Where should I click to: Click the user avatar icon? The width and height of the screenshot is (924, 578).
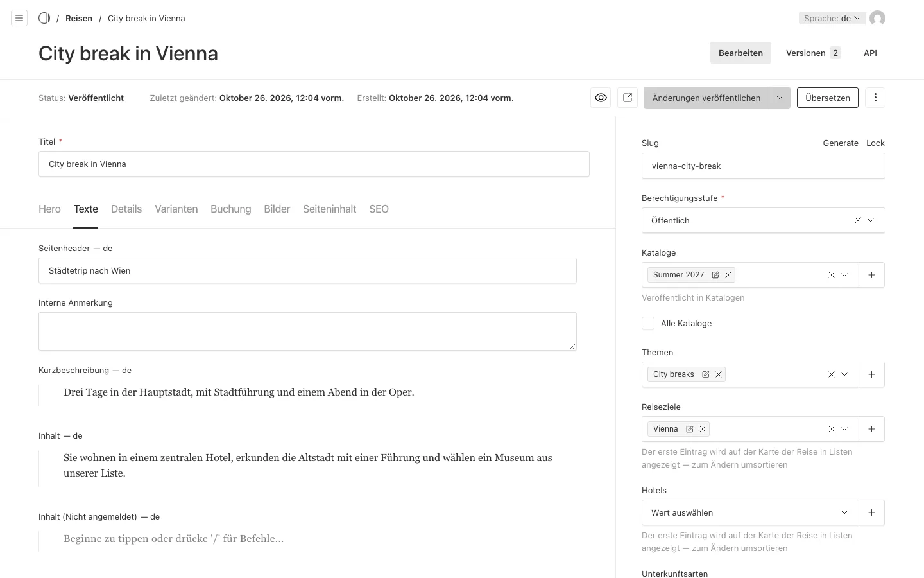(877, 18)
